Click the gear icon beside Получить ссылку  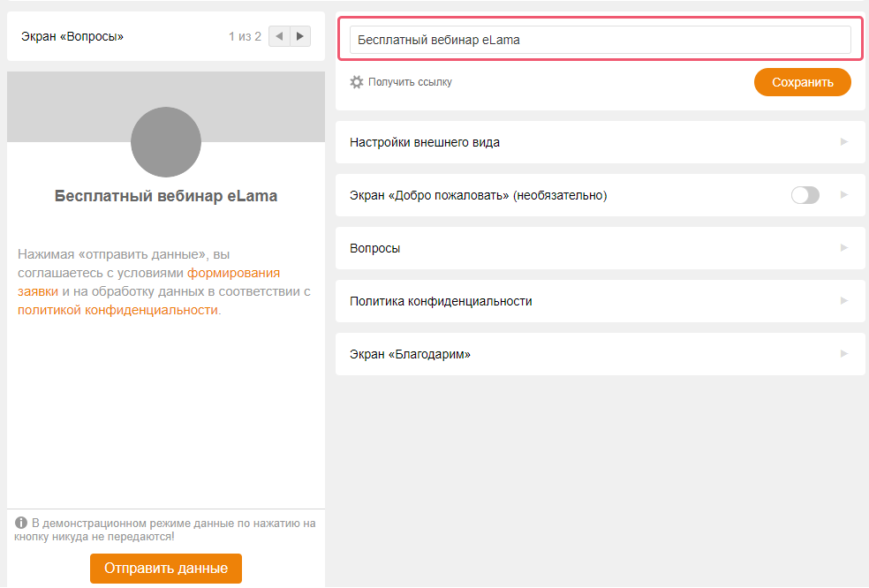(x=357, y=82)
